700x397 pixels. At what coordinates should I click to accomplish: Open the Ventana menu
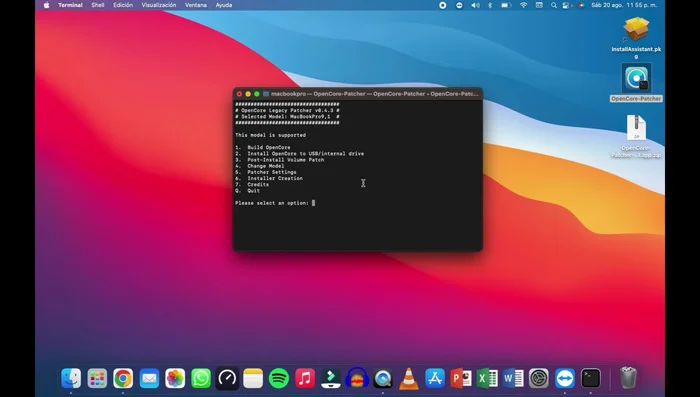click(x=196, y=5)
